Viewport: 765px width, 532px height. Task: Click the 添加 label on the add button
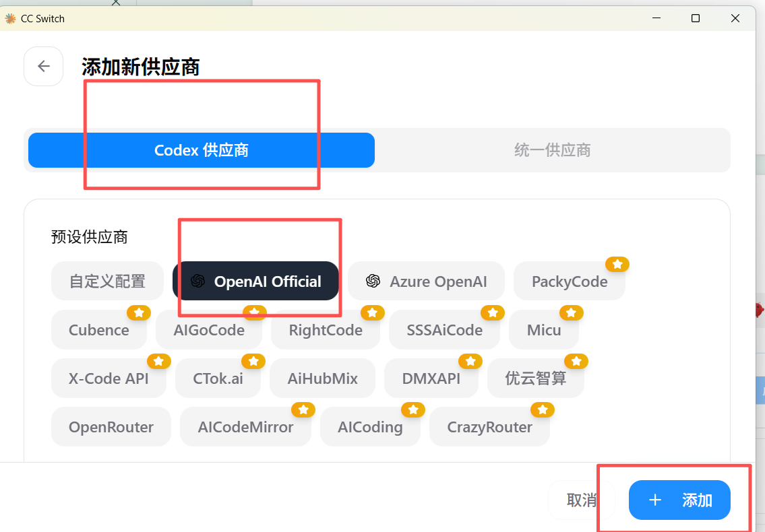(697, 500)
